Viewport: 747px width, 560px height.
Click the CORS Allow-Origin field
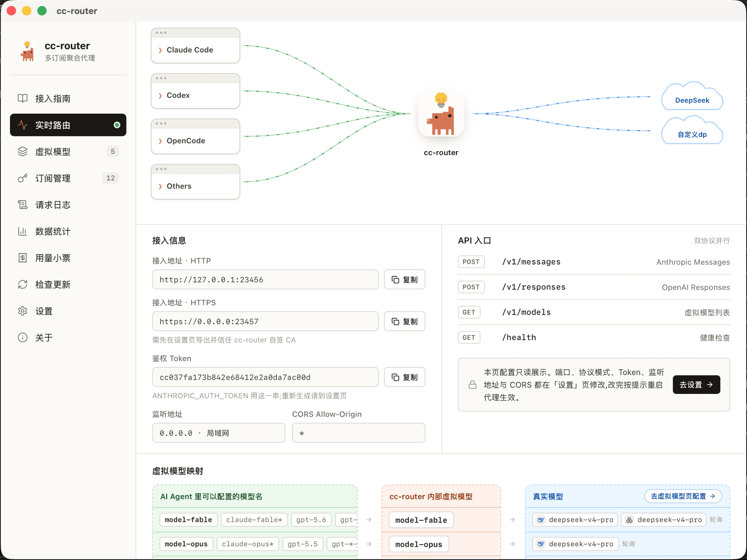[x=359, y=433]
